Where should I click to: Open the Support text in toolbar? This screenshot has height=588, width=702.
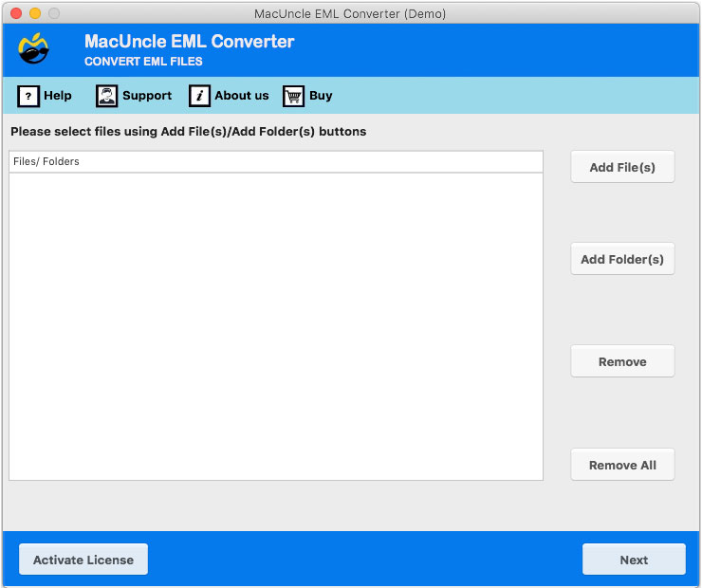click(x=147, y=96)
